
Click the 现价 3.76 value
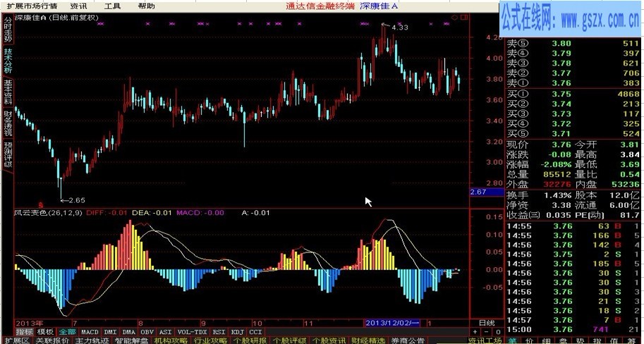pos(561,145)
